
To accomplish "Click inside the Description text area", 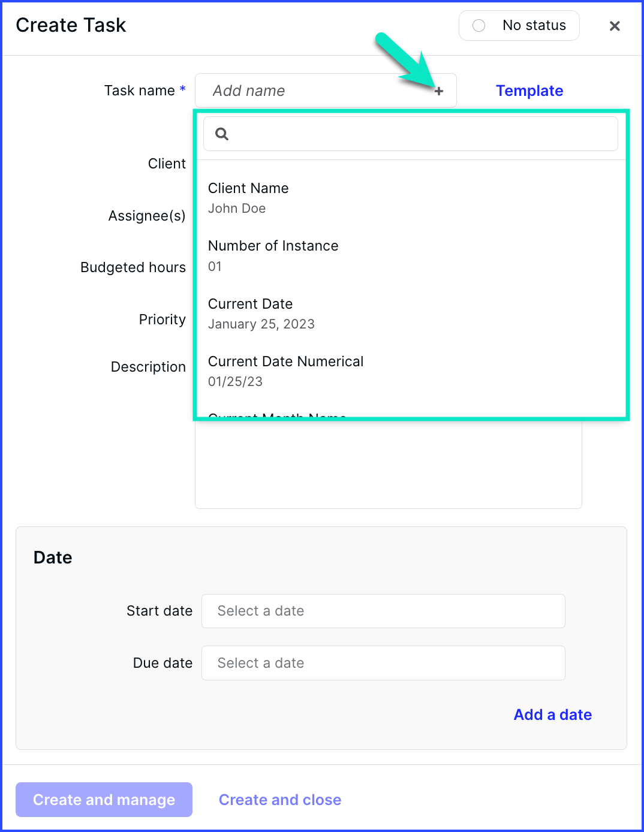I will coord(388,465).
